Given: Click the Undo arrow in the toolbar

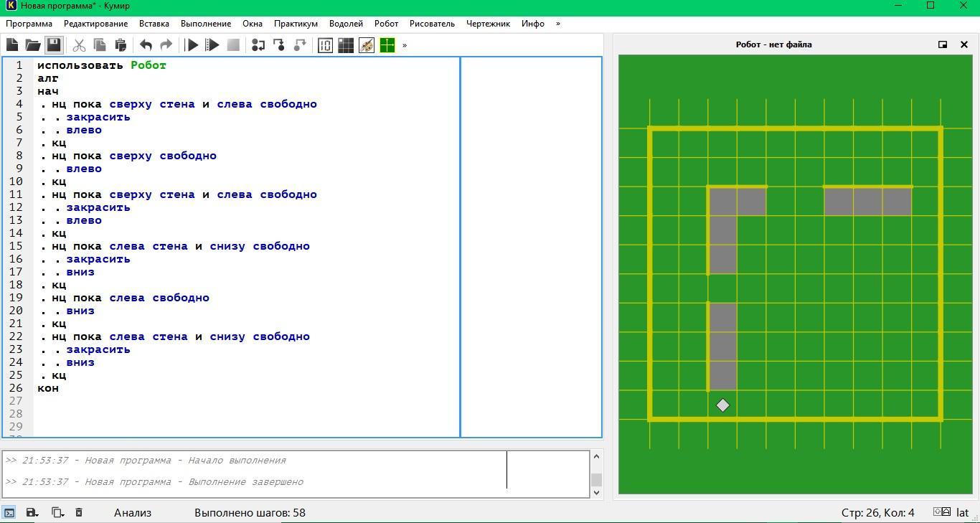Looking at the screenshot, I should (x=146, y=45).
